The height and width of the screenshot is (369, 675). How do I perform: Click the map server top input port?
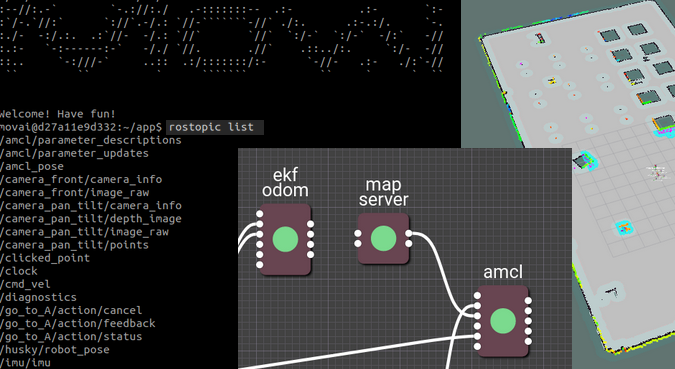point(358,233)
